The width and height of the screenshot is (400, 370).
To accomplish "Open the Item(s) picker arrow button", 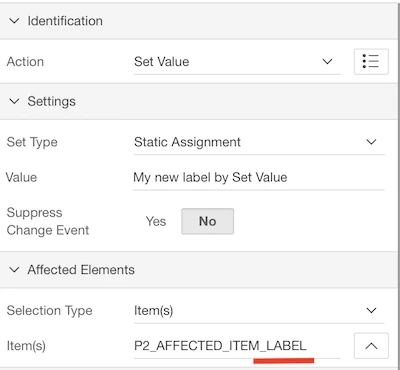I will pyautogui.click(x=371, y=346).
